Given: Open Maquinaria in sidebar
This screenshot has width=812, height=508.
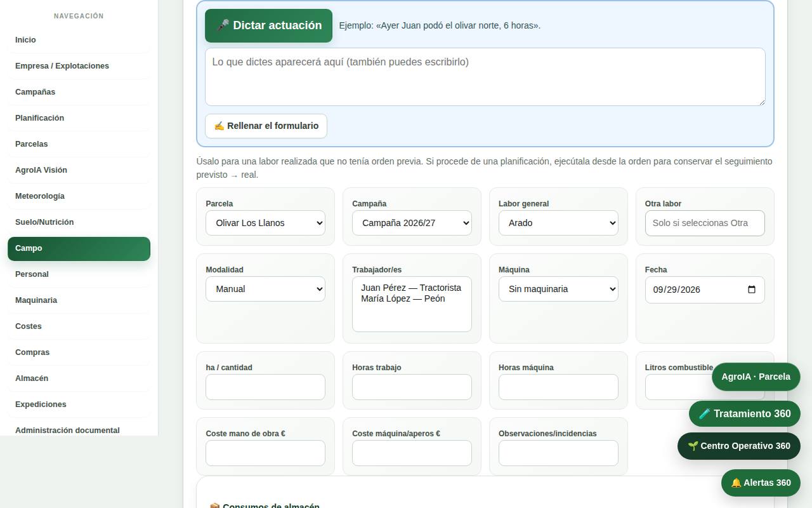Looking at the screenshot, I should pos(79,300).
